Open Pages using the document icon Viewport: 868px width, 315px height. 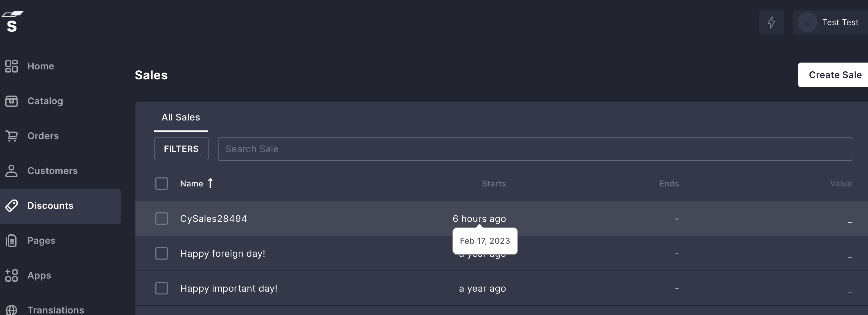tap(12, 240)
